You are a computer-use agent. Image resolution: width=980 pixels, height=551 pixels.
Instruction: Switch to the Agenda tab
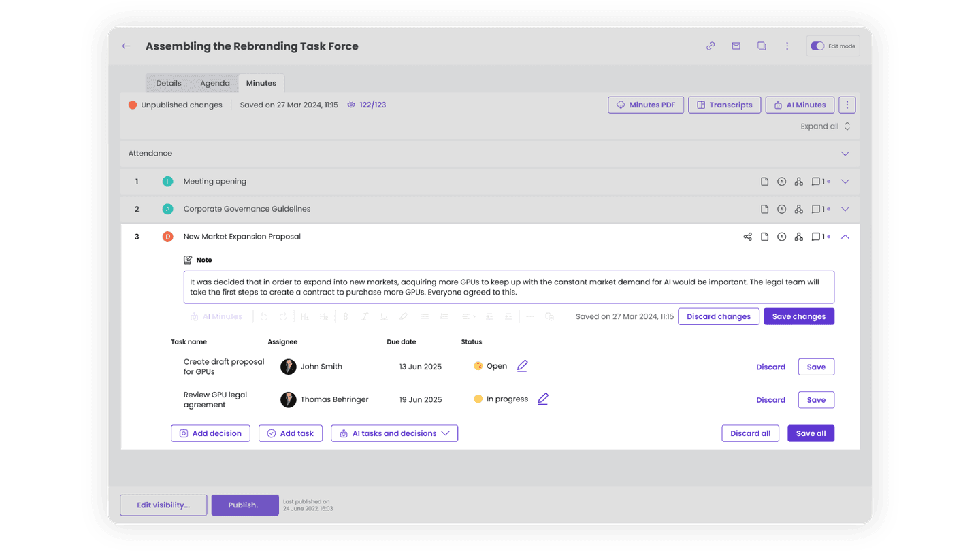pos(214,83)
